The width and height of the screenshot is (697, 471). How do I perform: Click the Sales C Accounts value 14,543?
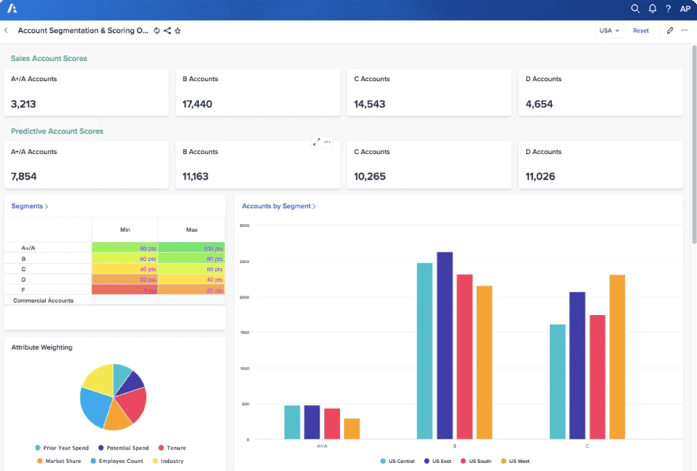tap(370, 104)
